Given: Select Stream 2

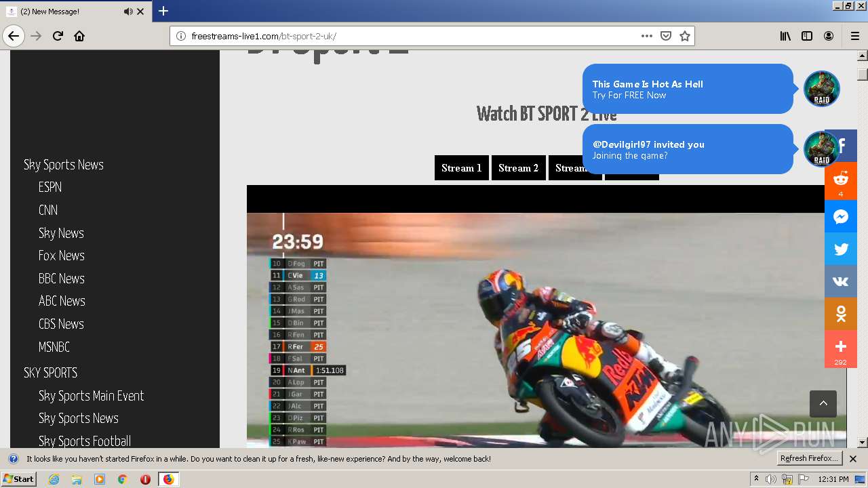Looking at the screenshot, I should [x=519, y=168].
